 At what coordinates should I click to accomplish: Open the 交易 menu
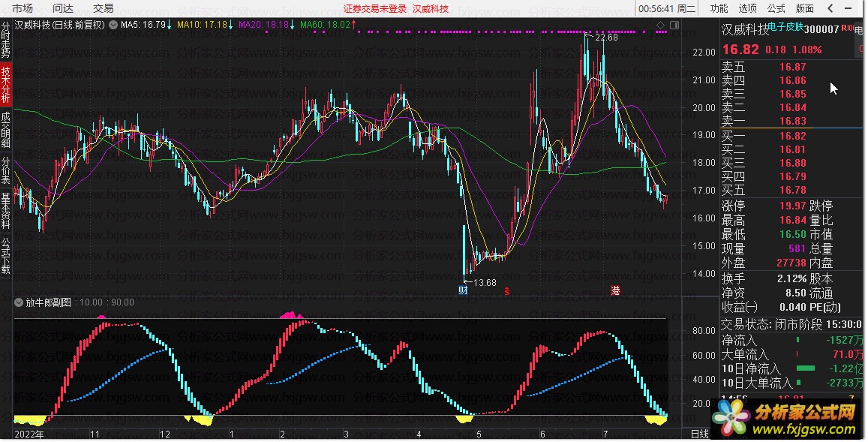click(x=103, y=8)
